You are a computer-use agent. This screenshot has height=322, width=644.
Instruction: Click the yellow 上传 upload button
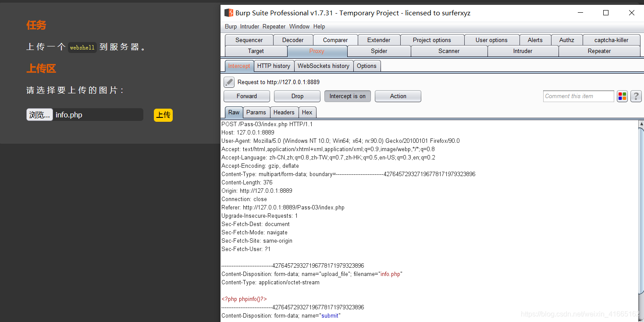163,115
